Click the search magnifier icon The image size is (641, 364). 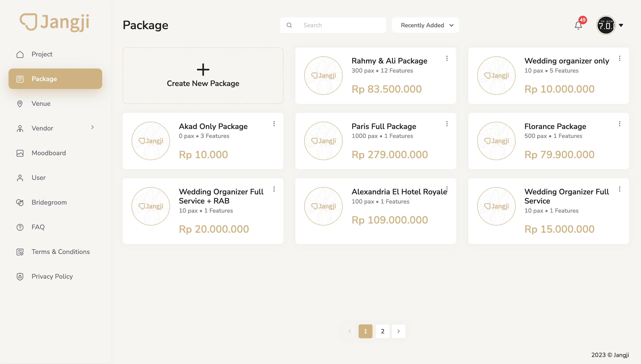[x=289, y=25]
